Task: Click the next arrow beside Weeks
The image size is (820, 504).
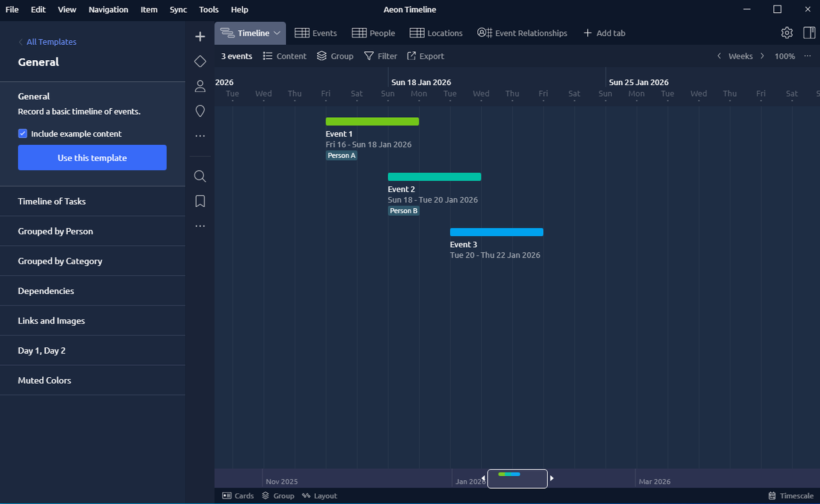Action: 762,56
